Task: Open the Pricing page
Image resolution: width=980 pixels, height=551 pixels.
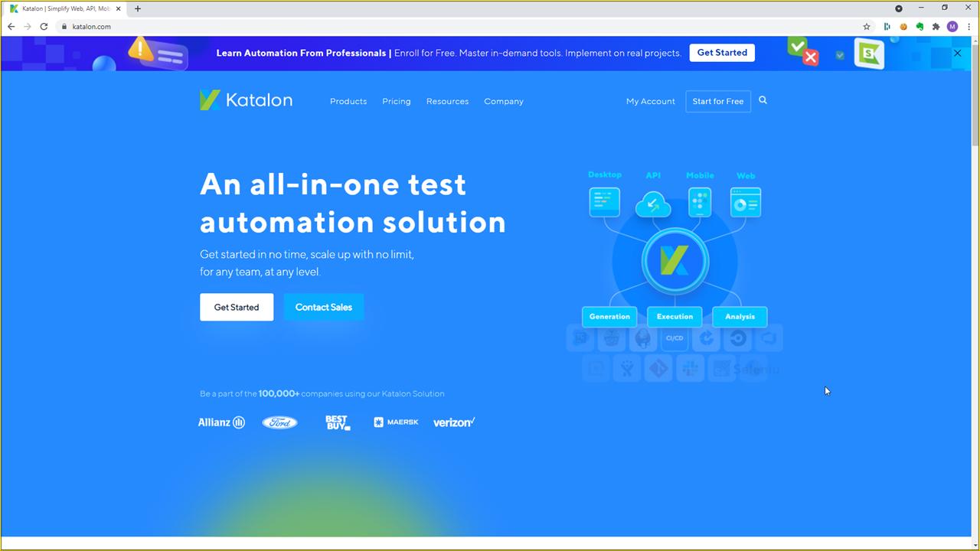Action: point(397,101)
